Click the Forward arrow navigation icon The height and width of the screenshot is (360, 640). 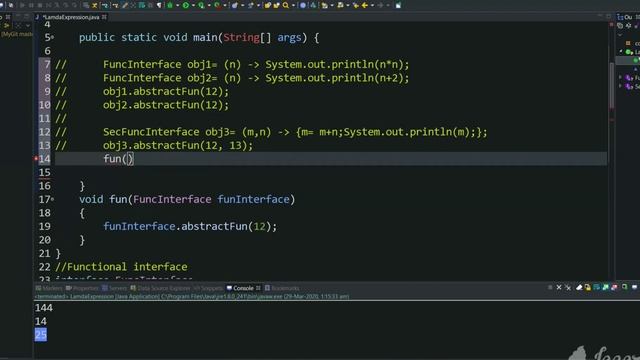tap(380, 5)
